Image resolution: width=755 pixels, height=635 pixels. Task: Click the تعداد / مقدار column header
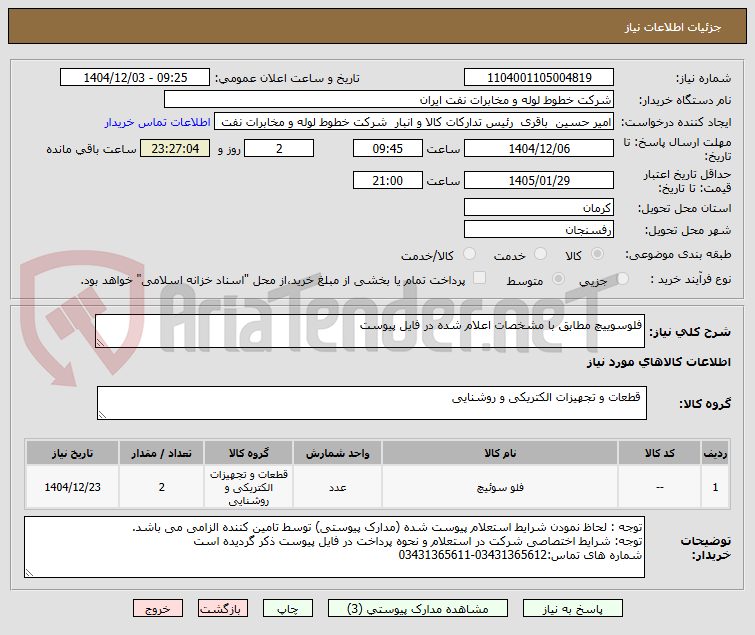[x=161, y=453]
